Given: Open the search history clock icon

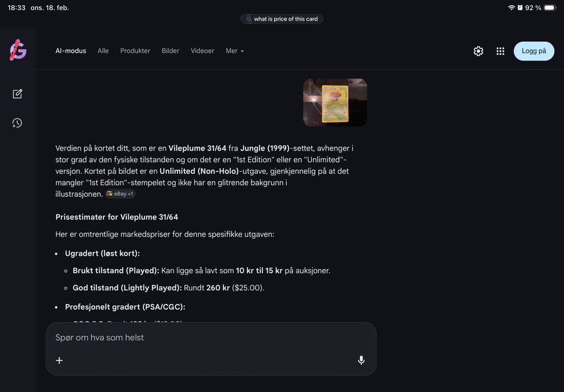Looking at the screenshot, I should click(x=18, y=123).
